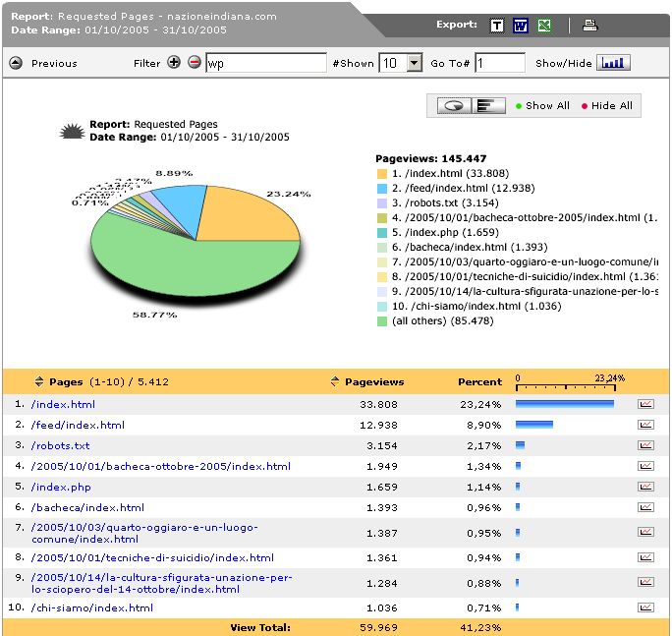
Task: Click the remove filter minus icon
Action: (x=194, y=63)
